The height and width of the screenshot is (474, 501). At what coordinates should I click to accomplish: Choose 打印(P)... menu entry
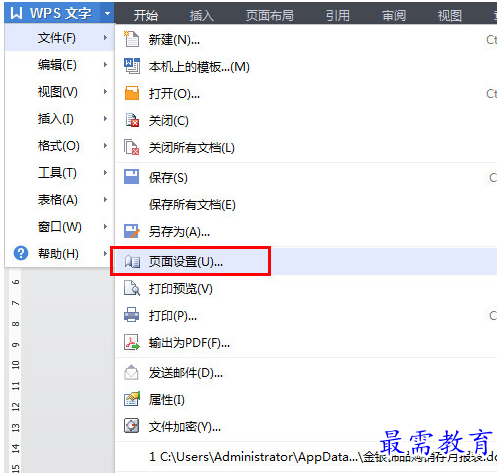click(306, 315)
